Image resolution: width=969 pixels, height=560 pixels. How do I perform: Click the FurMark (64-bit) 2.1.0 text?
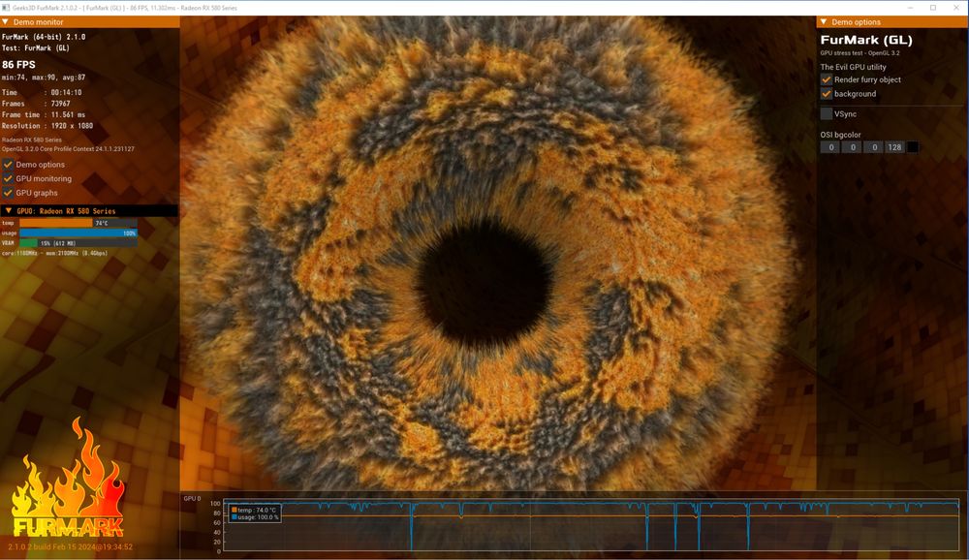[44, 37]
